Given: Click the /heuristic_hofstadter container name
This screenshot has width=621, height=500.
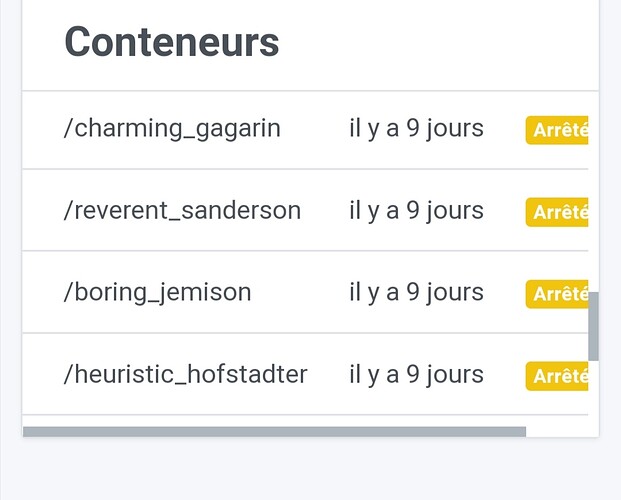Looking at the screenshot, I should [185, 375].
